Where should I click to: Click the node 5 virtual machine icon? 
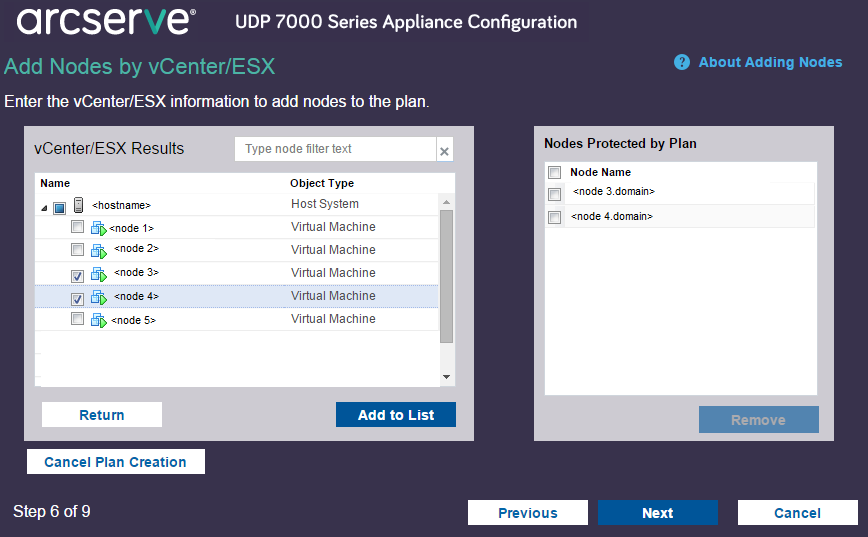click(99, 320)
